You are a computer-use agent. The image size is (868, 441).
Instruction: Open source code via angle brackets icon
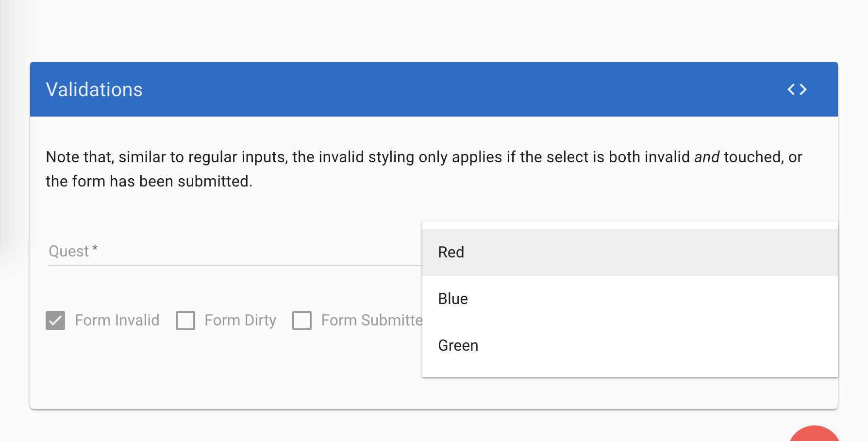(798, 89)
